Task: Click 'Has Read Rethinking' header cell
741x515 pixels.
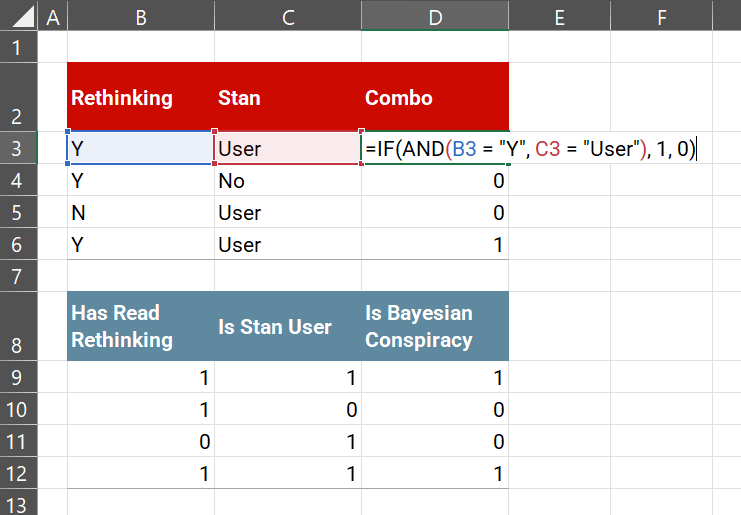Action: pyautogui.click(x=141, y=326)
